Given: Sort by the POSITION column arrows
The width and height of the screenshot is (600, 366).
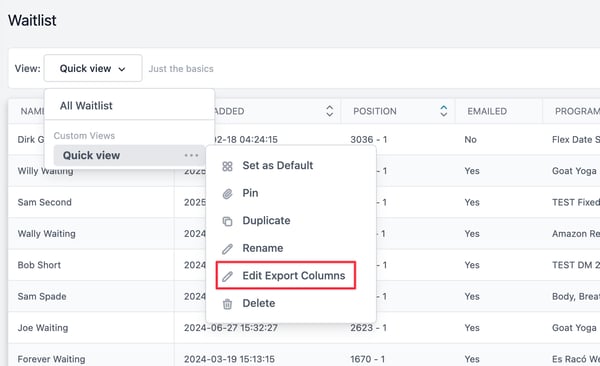Looking at the screenshot, I should 443,111.
